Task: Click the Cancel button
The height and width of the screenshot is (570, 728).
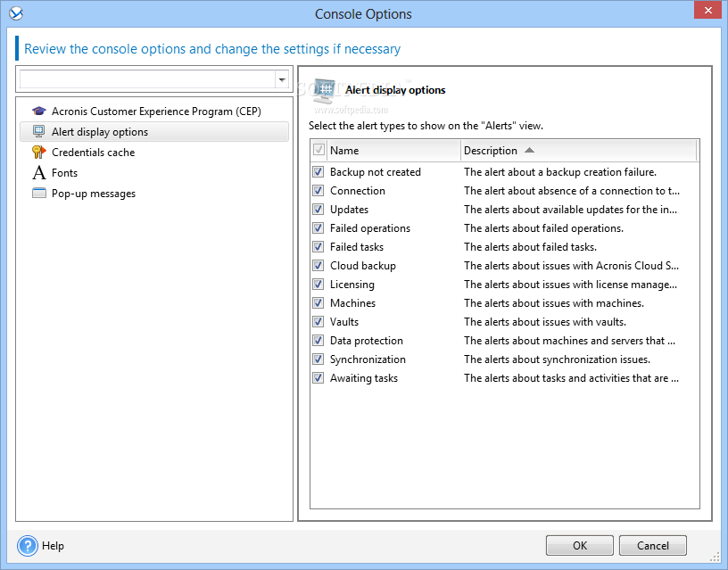Action: 652,545
